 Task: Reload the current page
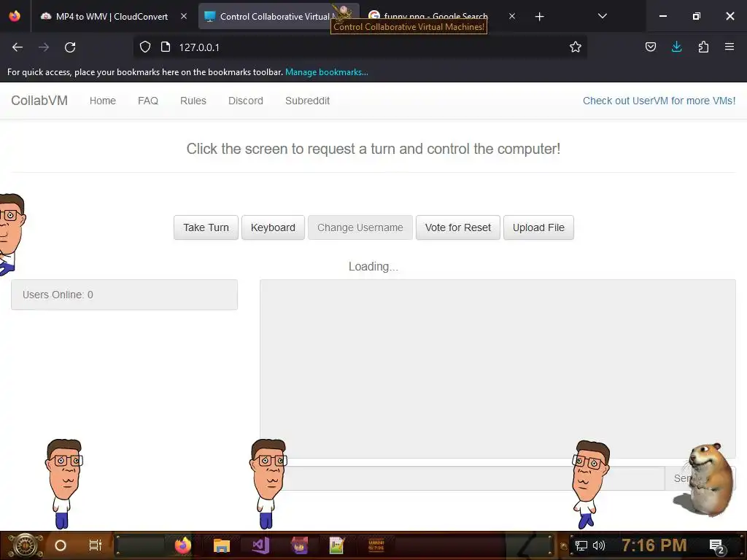[x=70, y=47]
